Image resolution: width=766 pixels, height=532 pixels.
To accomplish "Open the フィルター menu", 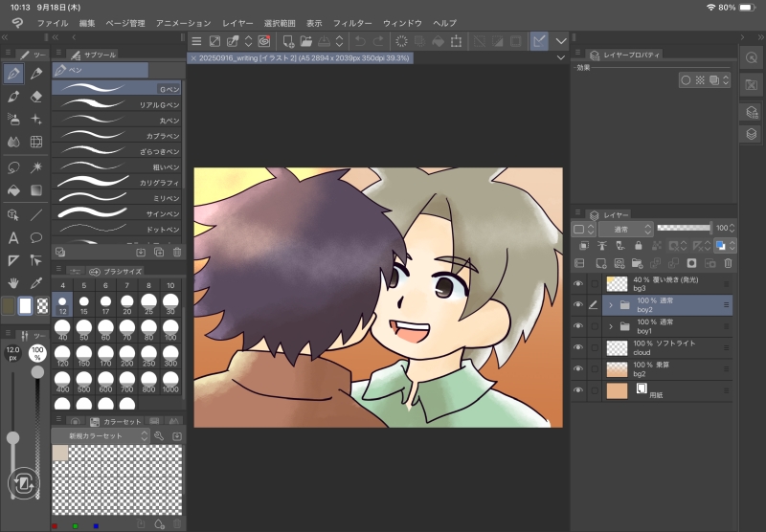I will coord(351,22).
